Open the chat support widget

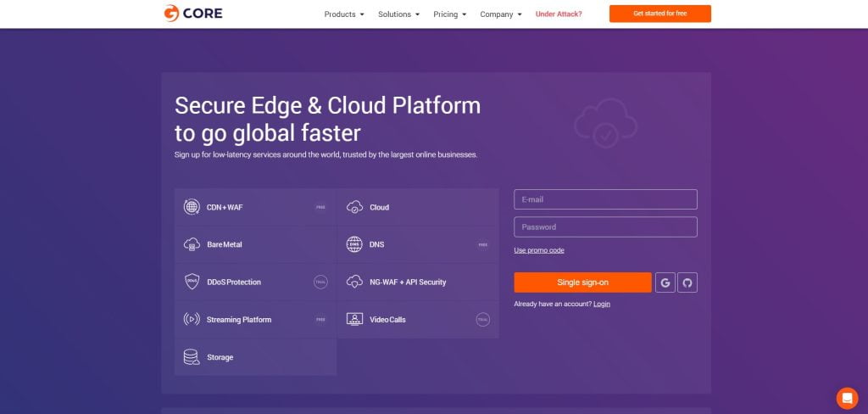[846, 398]
